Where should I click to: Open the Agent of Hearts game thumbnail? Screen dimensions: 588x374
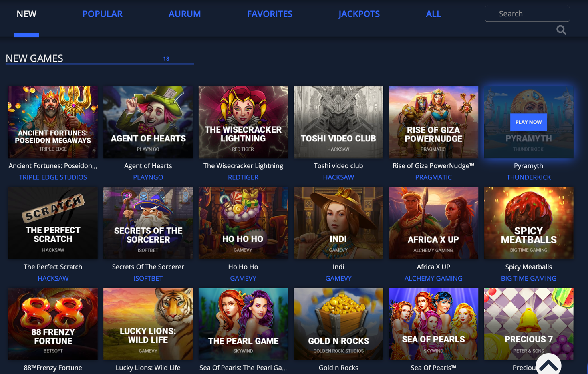[x=148, y=122]
